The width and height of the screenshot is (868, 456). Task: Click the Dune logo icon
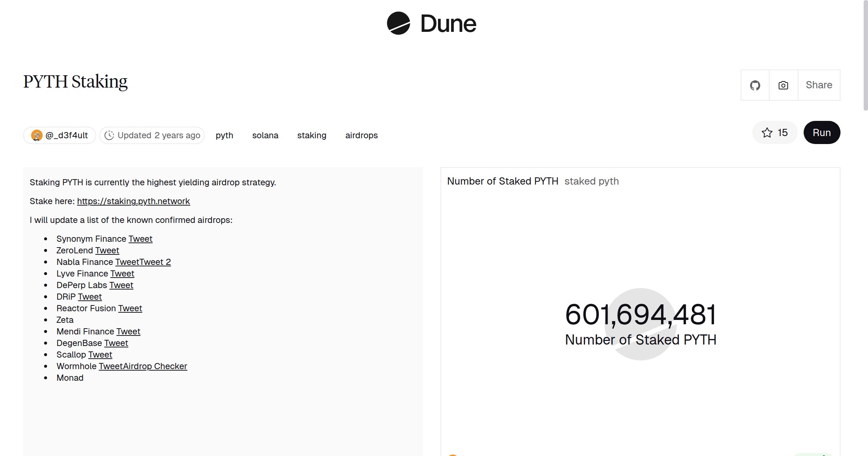[x=398, y=23]
